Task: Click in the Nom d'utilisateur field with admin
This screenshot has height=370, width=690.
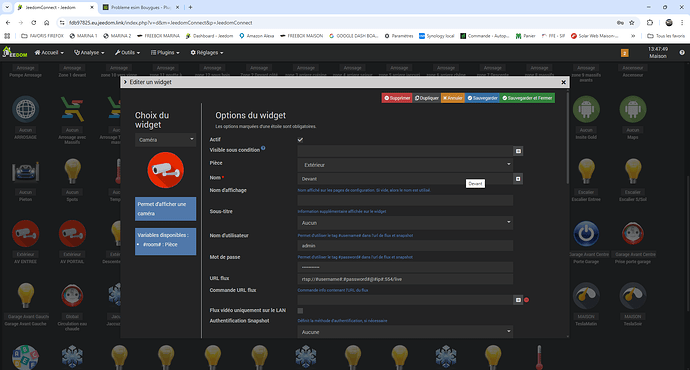Action: [x=405, y=245]
